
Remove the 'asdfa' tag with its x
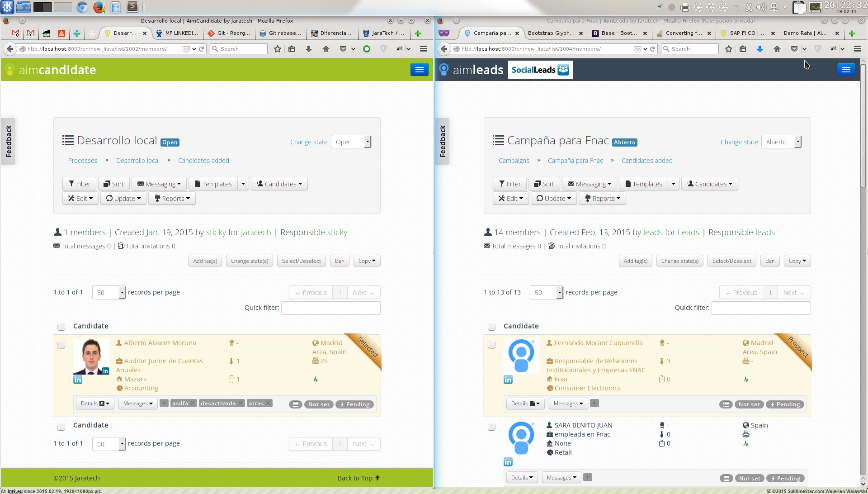193,404
